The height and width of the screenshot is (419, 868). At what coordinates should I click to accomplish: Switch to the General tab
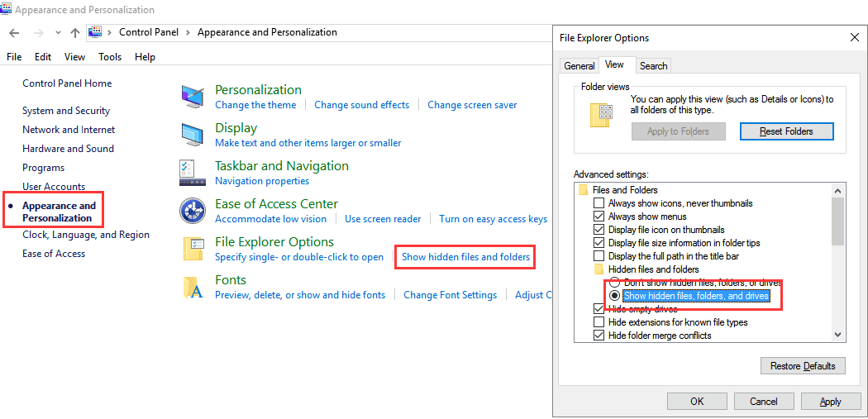(x=579, y=66)
